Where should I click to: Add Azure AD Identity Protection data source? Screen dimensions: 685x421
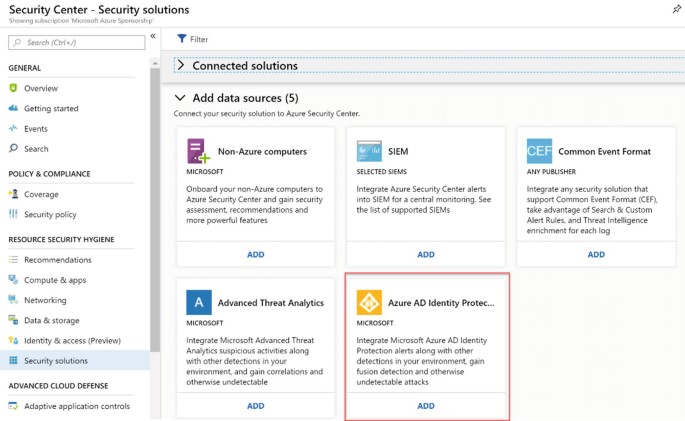point(426,406)
